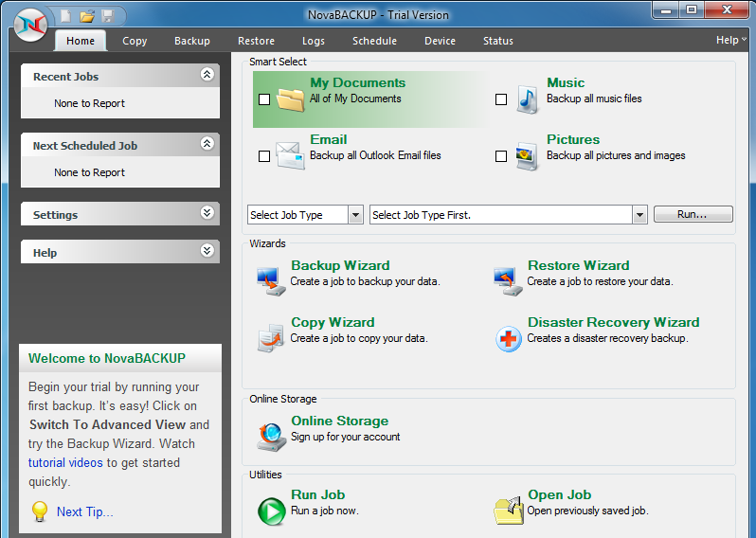Check the My Documents checkbox

click(264, 99)
